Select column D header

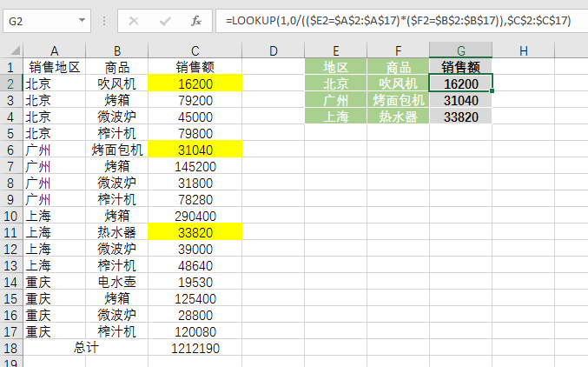(274, 50)
